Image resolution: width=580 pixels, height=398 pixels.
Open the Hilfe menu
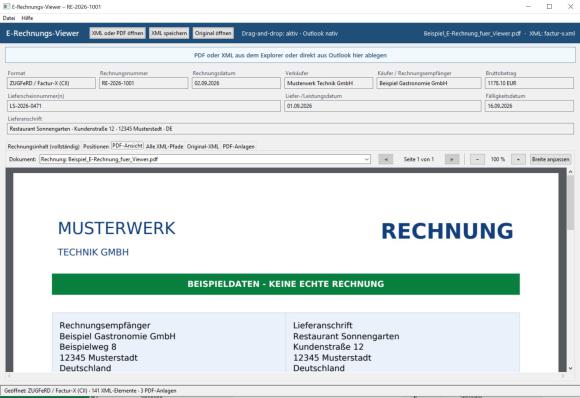pyautogui.click(x=27, y=18)
